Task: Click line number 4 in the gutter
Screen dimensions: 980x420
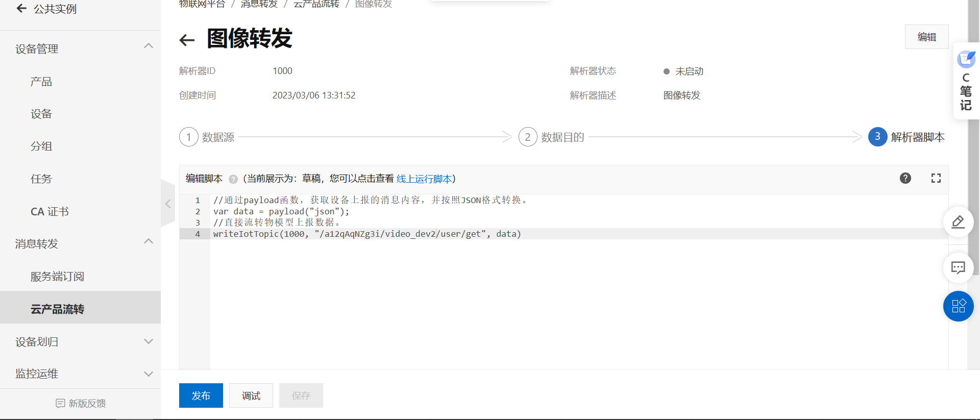Action: (198, 234)
